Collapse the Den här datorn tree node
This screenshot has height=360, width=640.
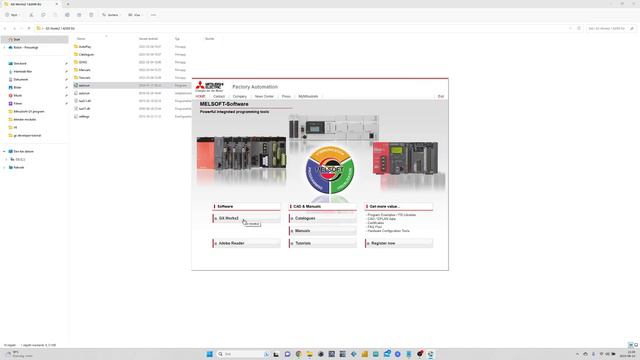[4, 151]
